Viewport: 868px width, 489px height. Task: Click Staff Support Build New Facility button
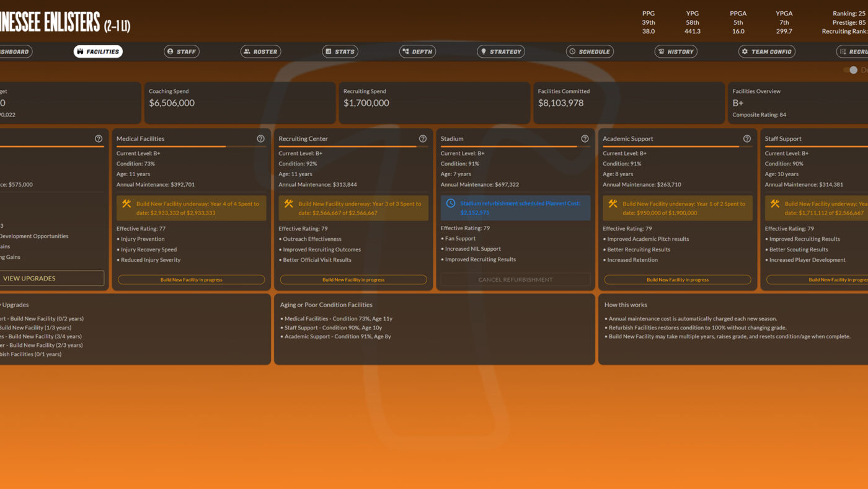click(817, 280)
